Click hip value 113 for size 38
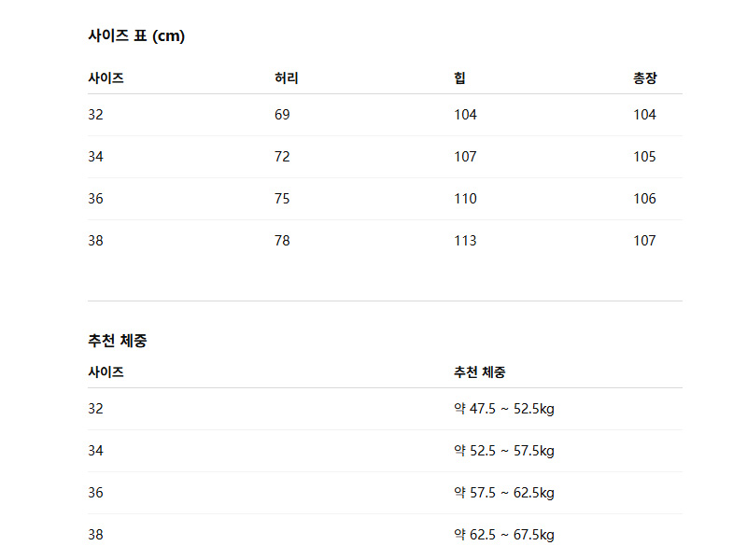Viewport: 747px width, 560px height. coord(465,241)
